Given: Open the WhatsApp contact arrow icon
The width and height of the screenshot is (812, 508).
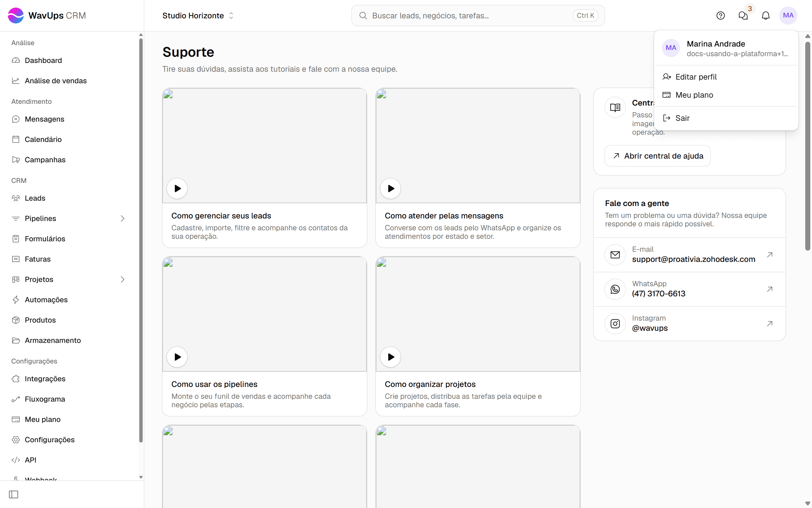Looking at the screenshot, I should click(x=770, y=289).
